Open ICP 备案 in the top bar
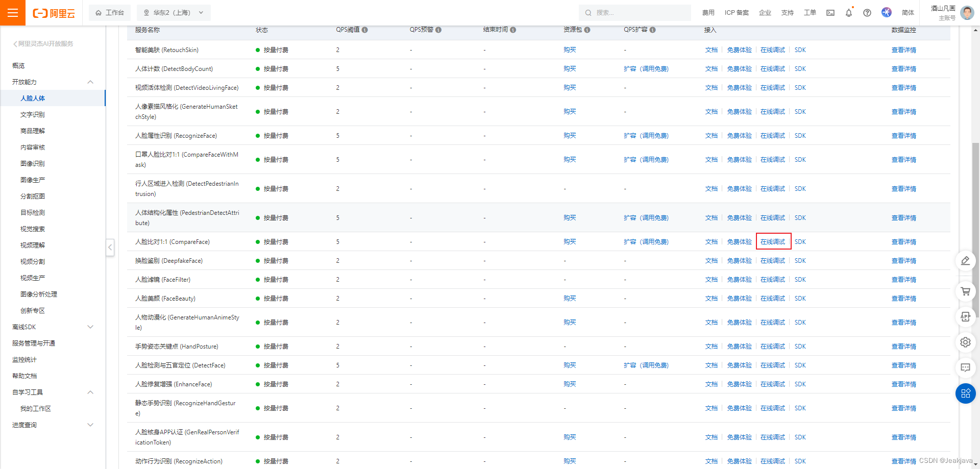This screenshot has height=469, width=980. tap(737, 13)
